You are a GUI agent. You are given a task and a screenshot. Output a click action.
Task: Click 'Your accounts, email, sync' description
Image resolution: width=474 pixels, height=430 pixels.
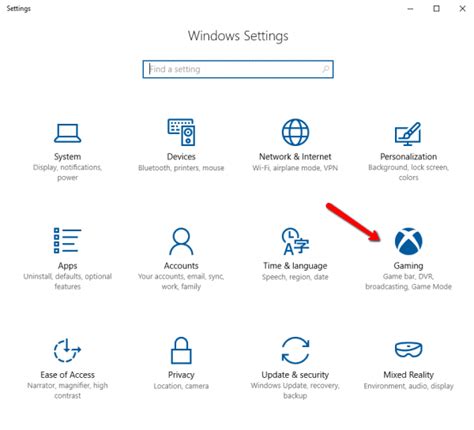[181, 277]
